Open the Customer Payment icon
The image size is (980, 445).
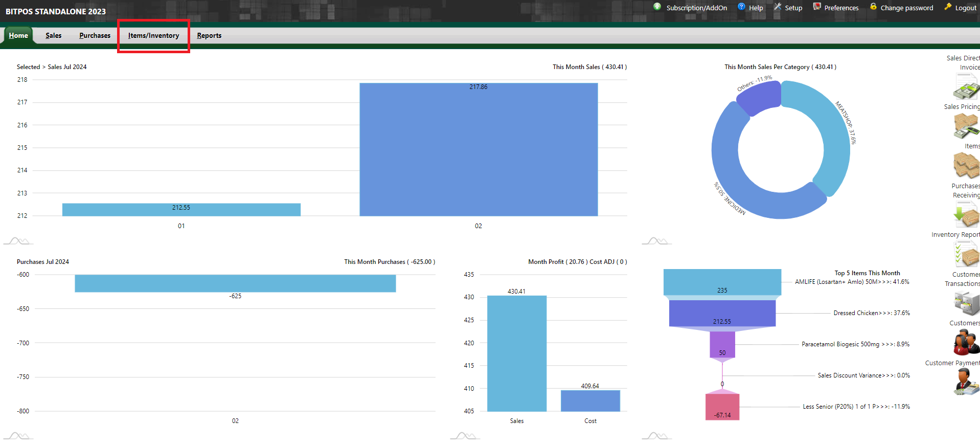click(967, 382)
